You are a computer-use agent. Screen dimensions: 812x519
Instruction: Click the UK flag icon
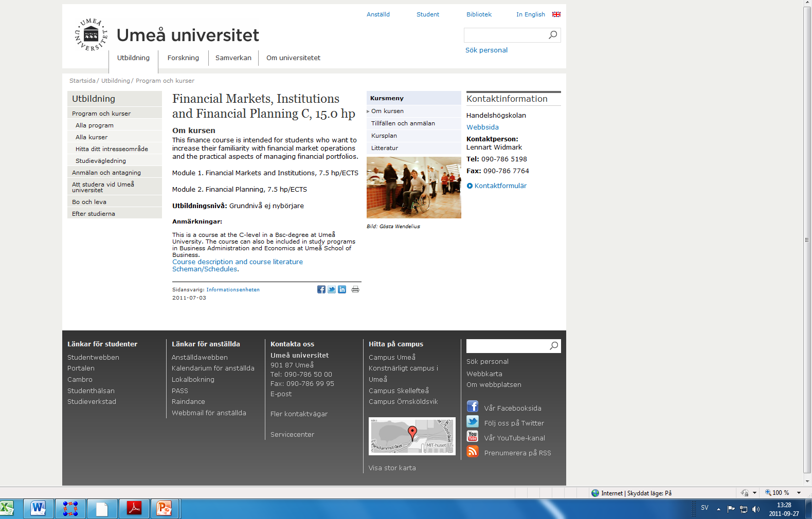point(556,14)
